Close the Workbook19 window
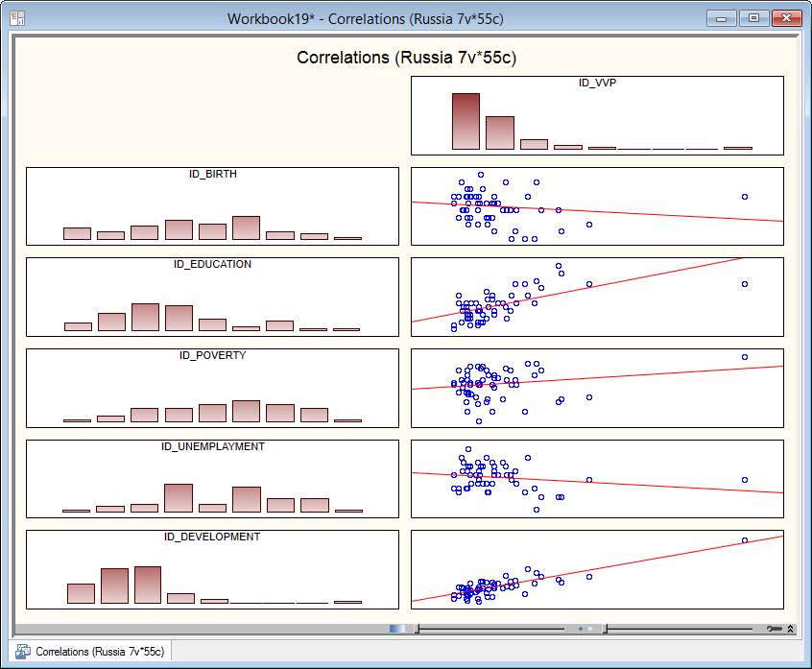Viewport: 812px width, 669px height. coord(787,18)
